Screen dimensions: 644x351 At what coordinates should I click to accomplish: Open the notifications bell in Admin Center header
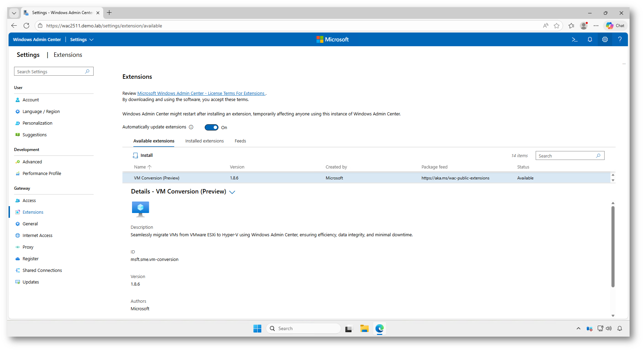[x=590, y=39]
